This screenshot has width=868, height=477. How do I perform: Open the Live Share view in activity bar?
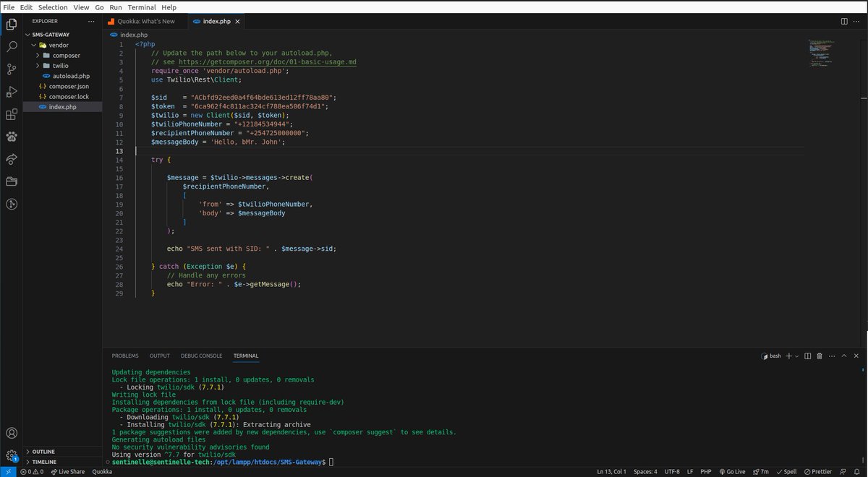click(x=12, y=159)
